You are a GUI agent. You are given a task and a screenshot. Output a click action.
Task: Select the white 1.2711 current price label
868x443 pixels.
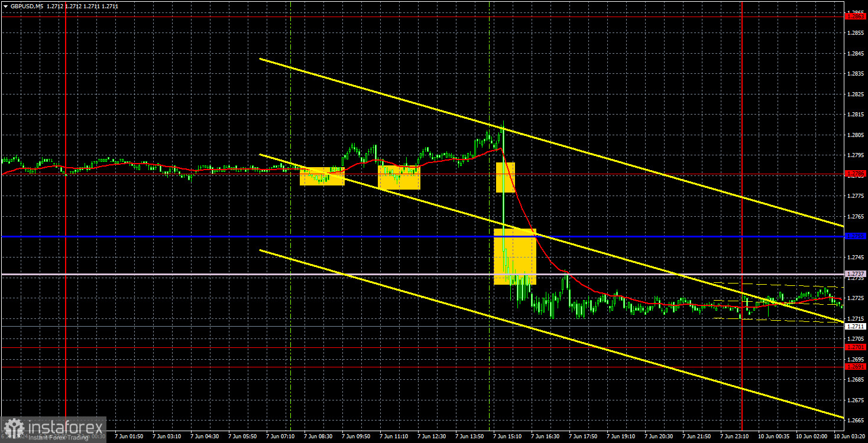coord(856,326)
